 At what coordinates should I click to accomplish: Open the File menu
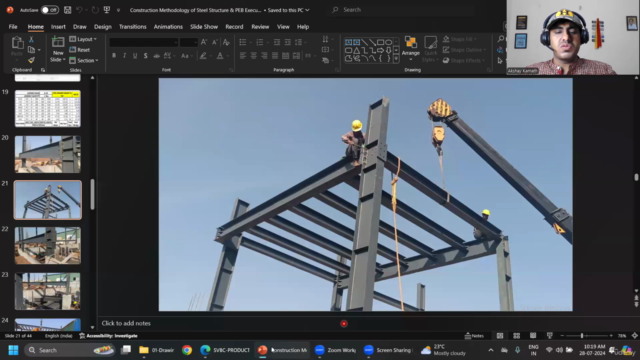point(13,27)
